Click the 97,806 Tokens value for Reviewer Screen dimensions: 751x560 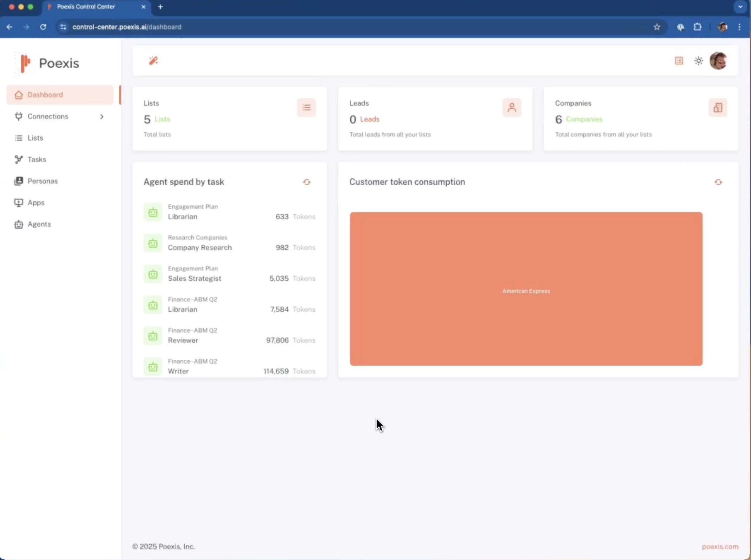point(291,340)
